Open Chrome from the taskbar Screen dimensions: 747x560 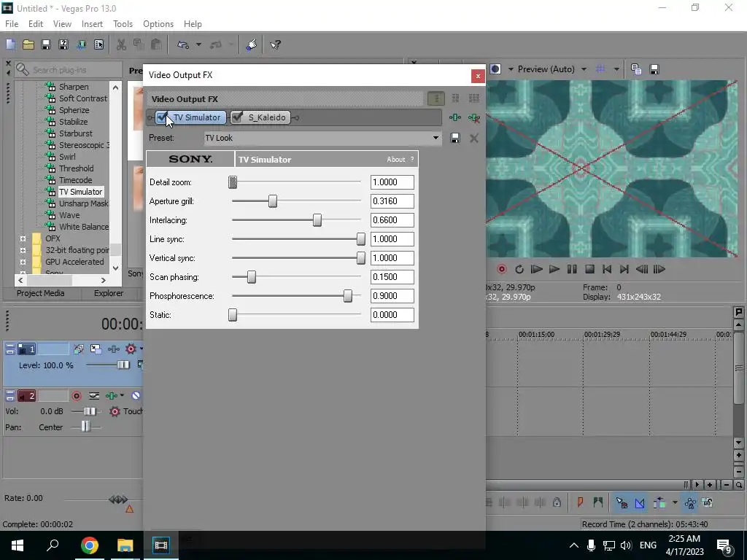click(89, 545)
